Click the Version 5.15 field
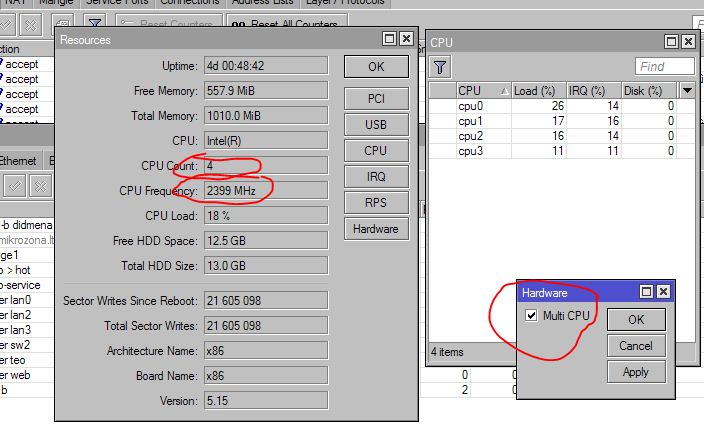Screen dimensions: 704x443 tap(266, 400)
